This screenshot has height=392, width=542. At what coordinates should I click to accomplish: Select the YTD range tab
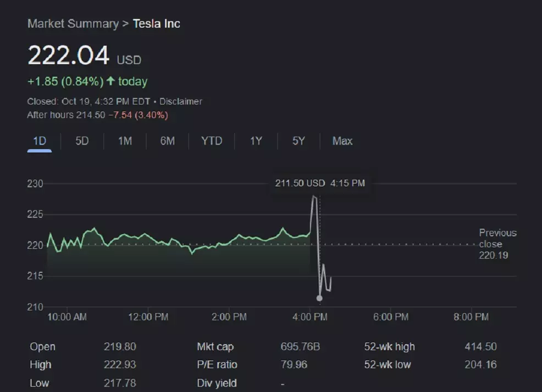[x=212, y=141]
